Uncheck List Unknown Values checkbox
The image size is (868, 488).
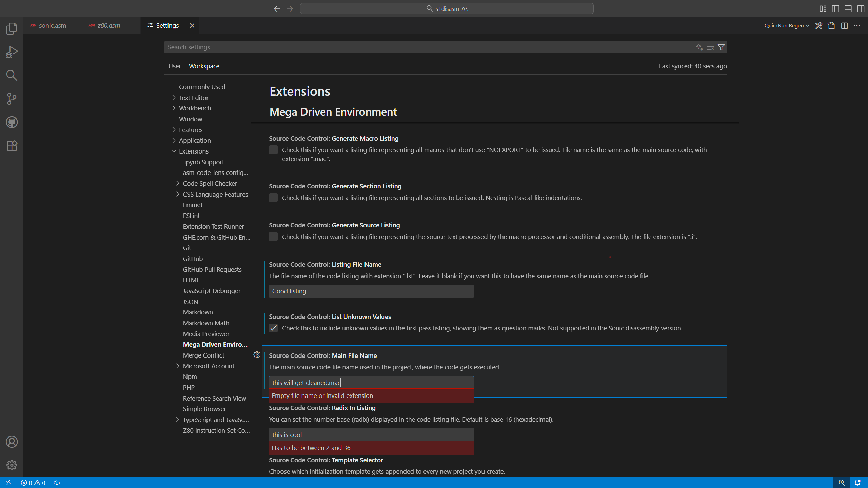click(273, 328)
